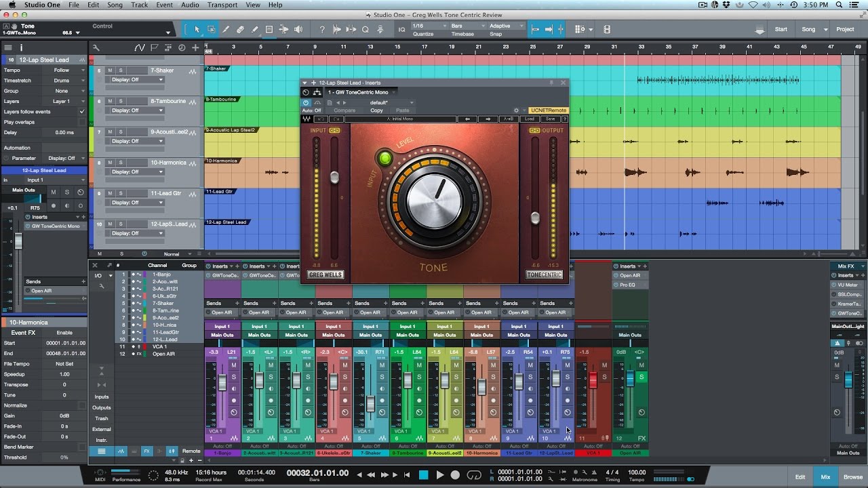Solo the Open AIR FX mixer channel
This screenshot has width=868, height=488.
click(x=642, y=377)
